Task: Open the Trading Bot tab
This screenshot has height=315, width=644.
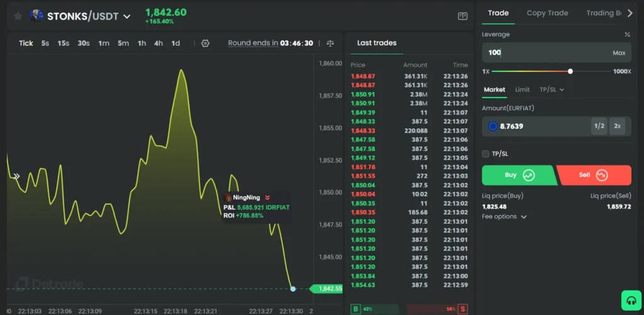Action: 604,13
